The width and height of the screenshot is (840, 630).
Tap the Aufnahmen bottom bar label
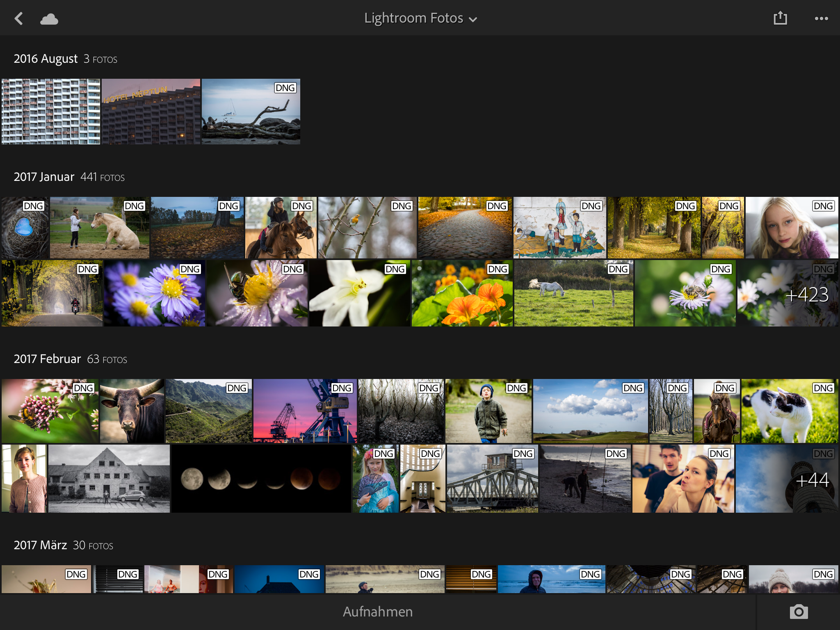[378, 612]
